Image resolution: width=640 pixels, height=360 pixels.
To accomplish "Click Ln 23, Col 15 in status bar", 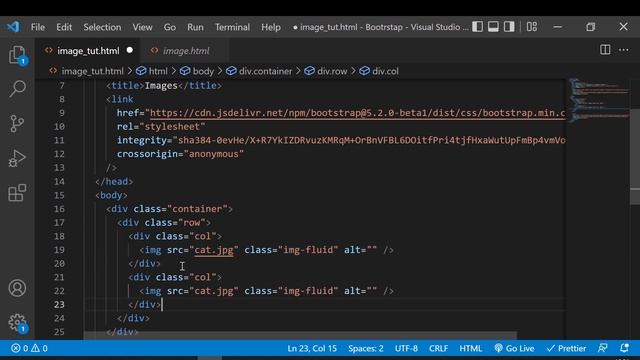I will [312, 348].
